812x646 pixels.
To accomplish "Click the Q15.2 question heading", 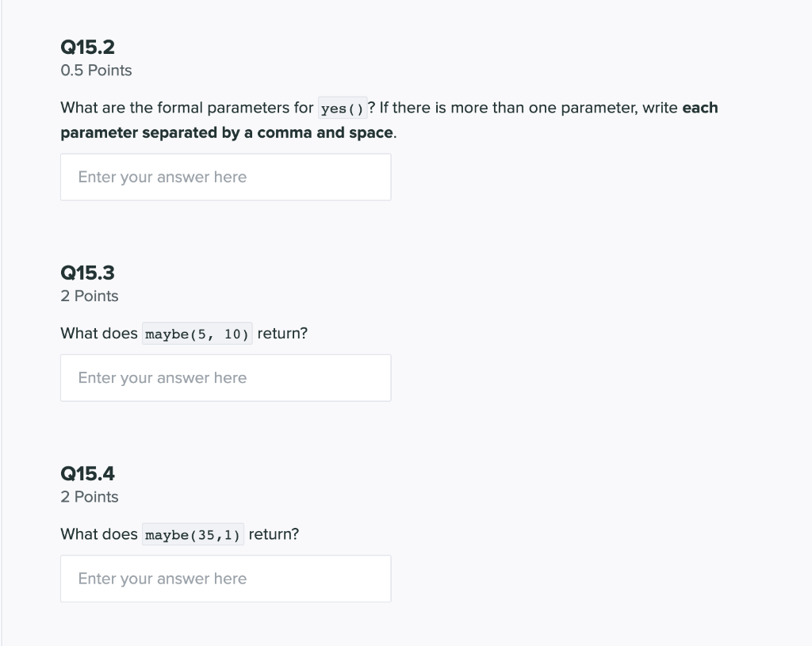I will click(87, 48).
